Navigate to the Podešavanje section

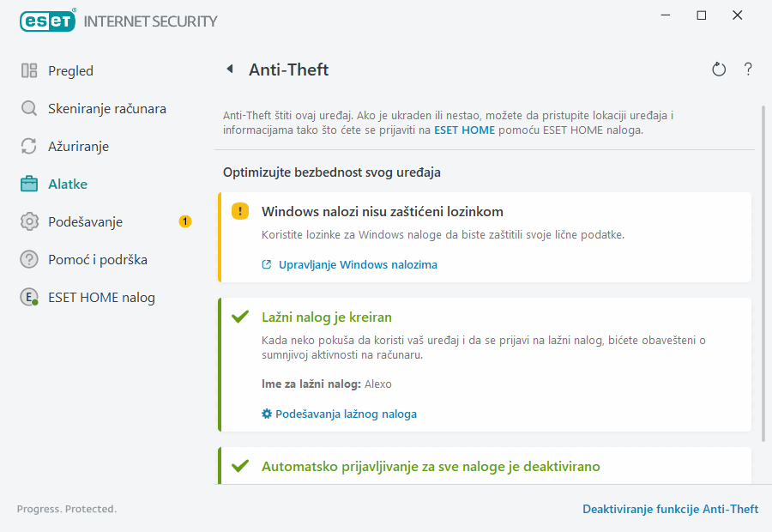coord(86,221)
